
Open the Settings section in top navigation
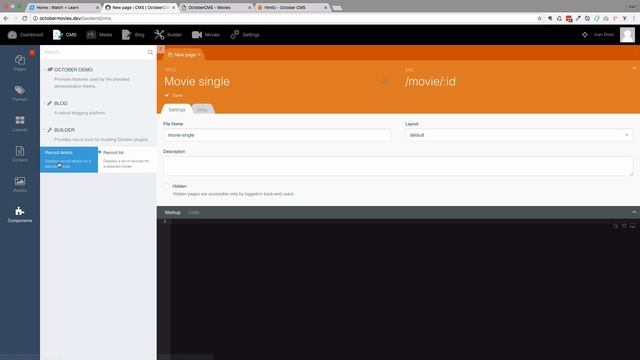pyautogui.click(x=244, y=35)
